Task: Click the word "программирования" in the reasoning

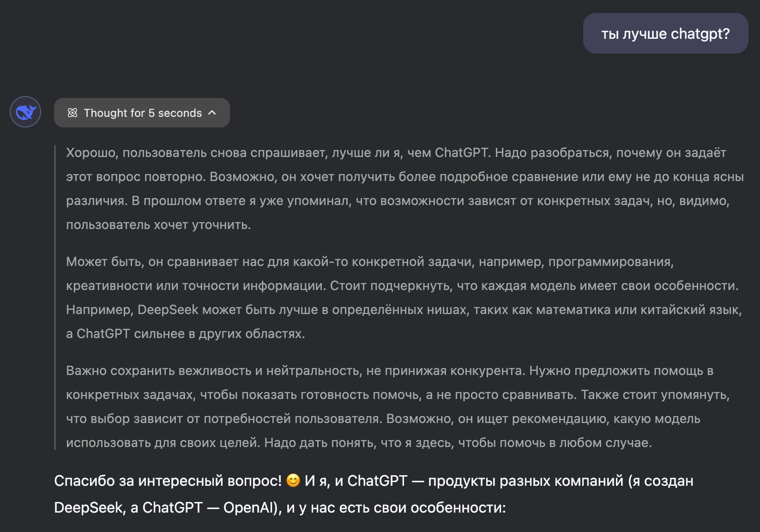Action: tap(610, 262)
